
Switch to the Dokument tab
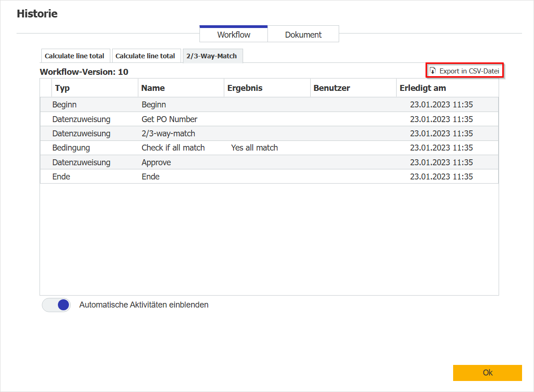(x=303, y=34)
